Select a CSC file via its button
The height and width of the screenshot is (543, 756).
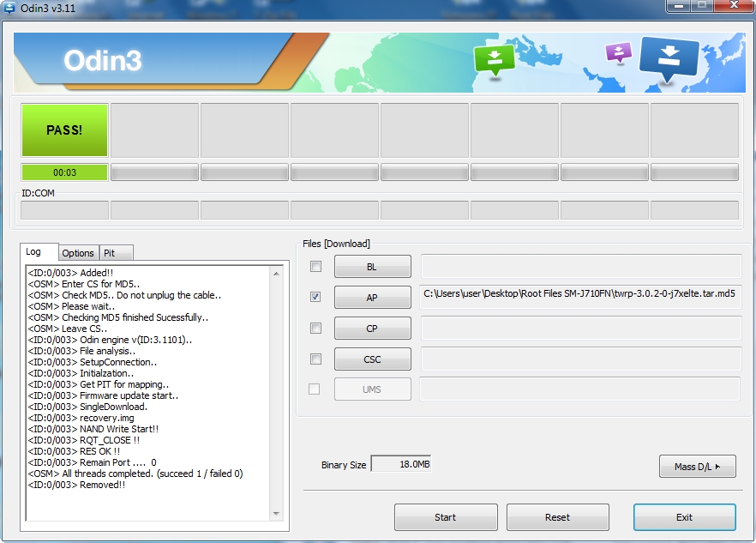tap(373, 359)
